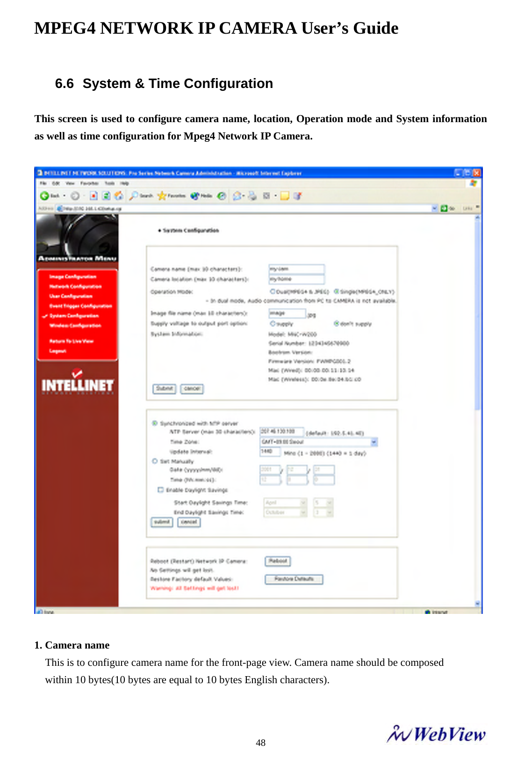
Task: Click cancel in the time settings section
Action: pyautogui.click(x=189, y=522)
